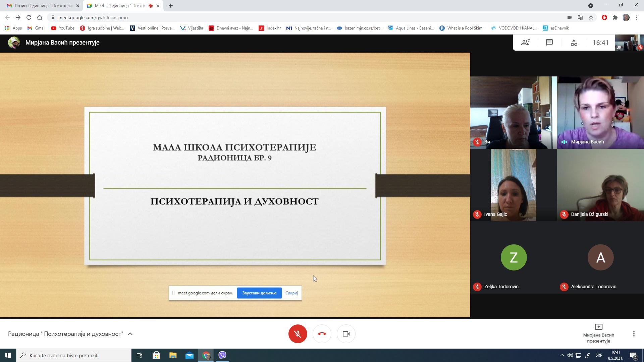The image size is (644, 362).
Task: Expand meeting details chevron next to title
Action: tap(130, 334)
